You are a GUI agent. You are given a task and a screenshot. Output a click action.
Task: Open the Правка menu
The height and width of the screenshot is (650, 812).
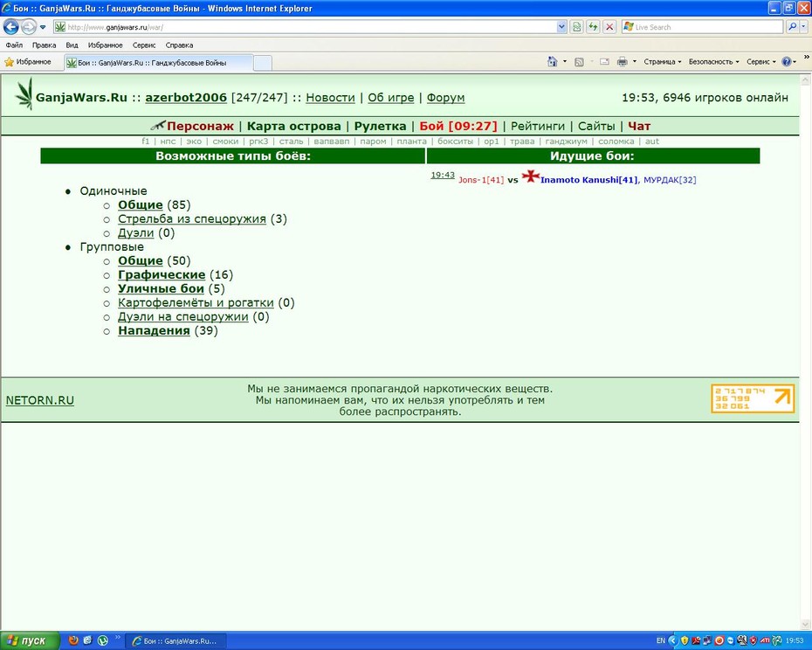point(44,45)
